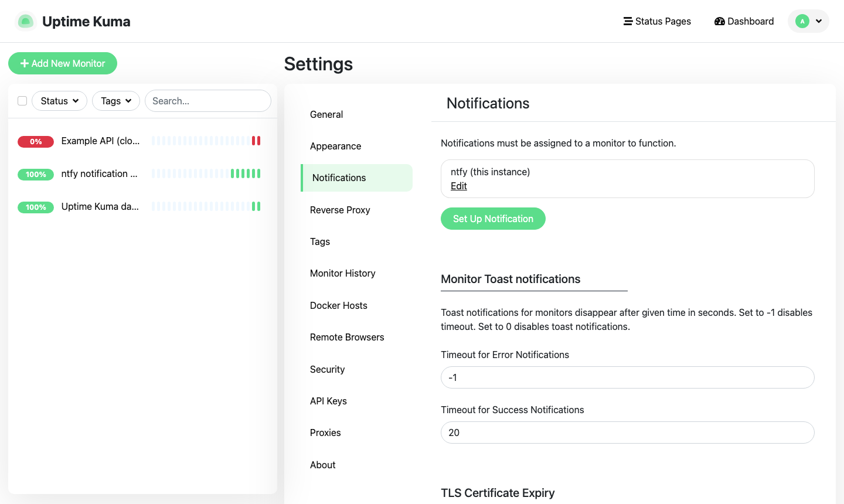Click the plus icon in Add New Monitor

(25, 63)
